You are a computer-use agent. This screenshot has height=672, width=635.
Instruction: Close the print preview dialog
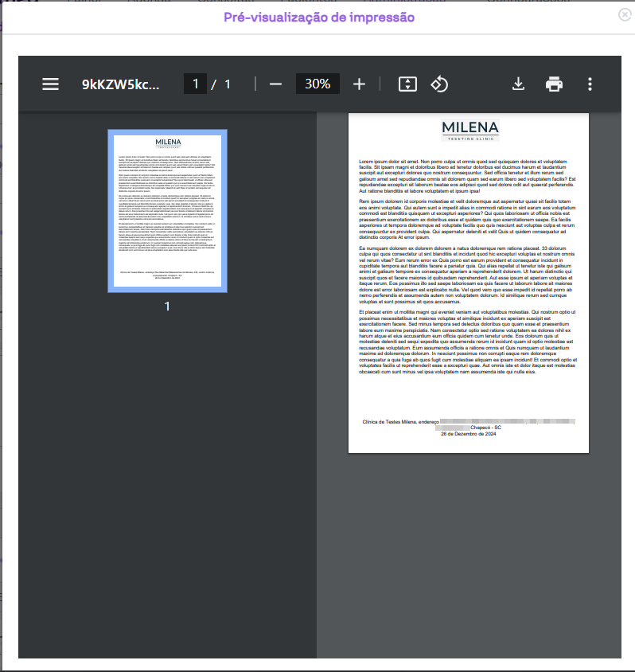[x=625, y=14]
